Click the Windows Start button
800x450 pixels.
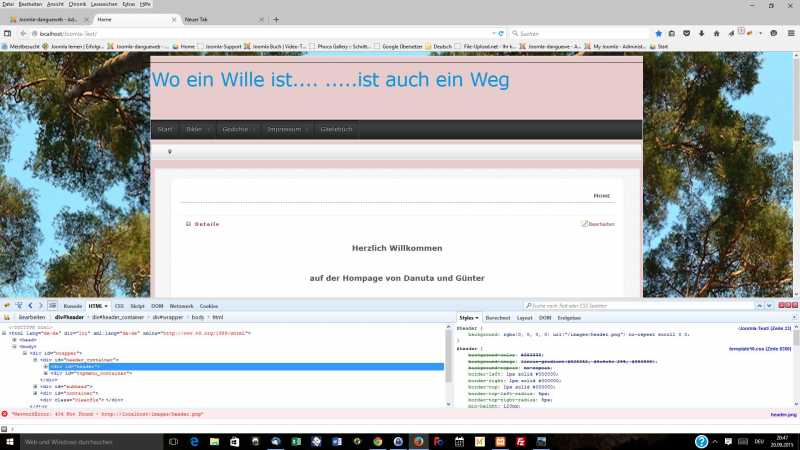pyautogui.click(x=10, y=442)
